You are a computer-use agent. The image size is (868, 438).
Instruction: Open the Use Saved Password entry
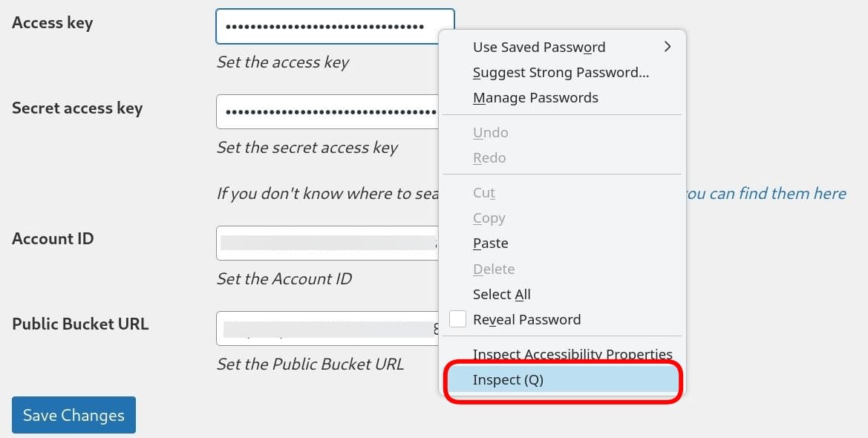click(x=539, y=48)
